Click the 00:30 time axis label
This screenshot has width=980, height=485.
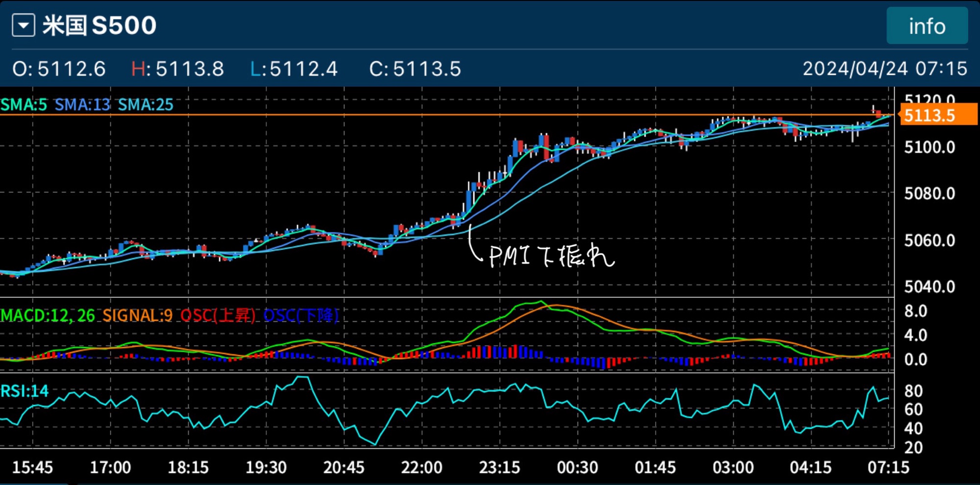pyautogui.click(x=577, y=467)
